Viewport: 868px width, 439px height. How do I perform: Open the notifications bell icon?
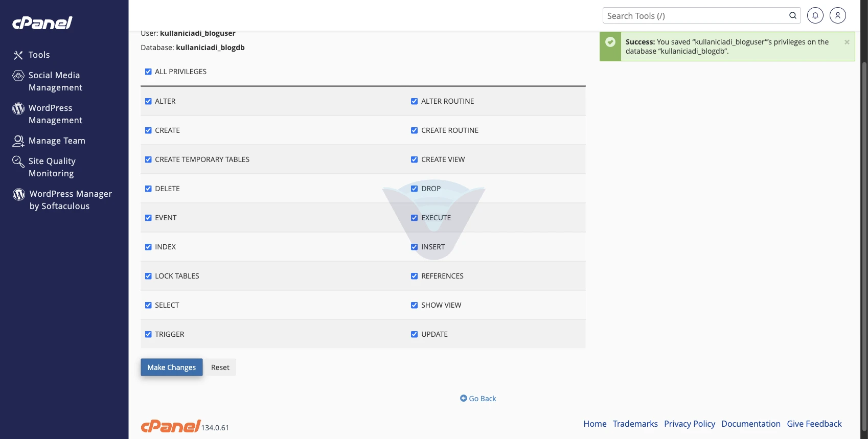click(x=815, y=15)
